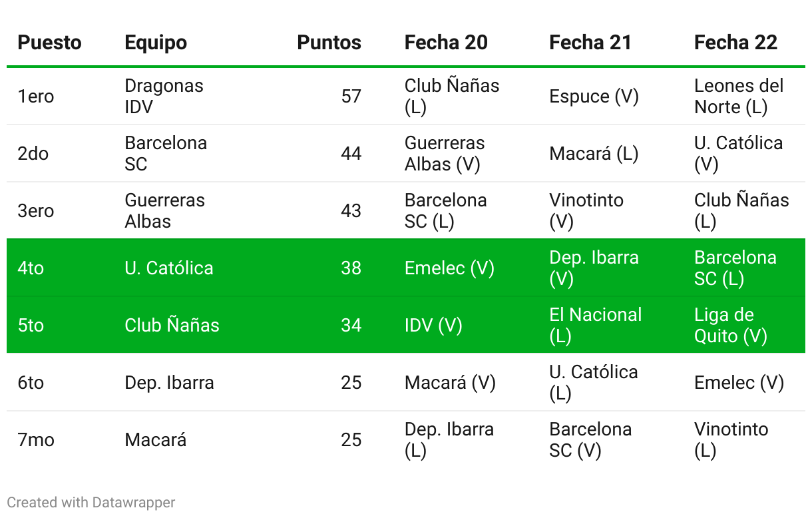The image size is (812, 518).
Task: Click the Equipo column header
Action: pos(156,43)
